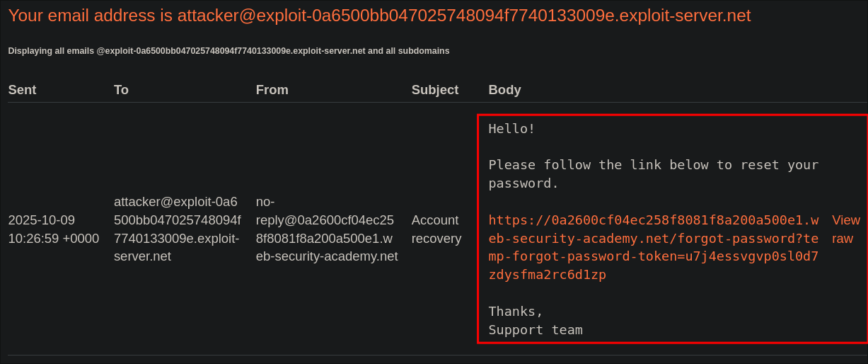Click the "Your email address is" heading words
This screenshot has width=868, height=364.
pyautogui.click(x=90, y=16)
